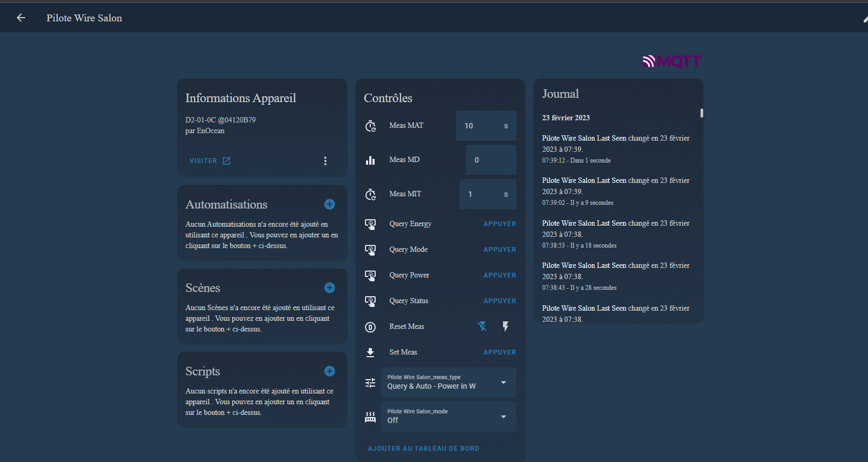Add a new script with plus icon
Image resolution: width=868 pixels, height=462 pixels.
tap(330, 371)
